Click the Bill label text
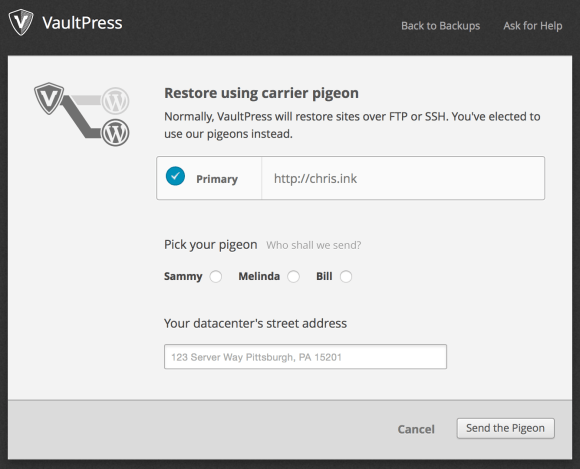This screenshot has height=469, width=580. click(324, 276)
